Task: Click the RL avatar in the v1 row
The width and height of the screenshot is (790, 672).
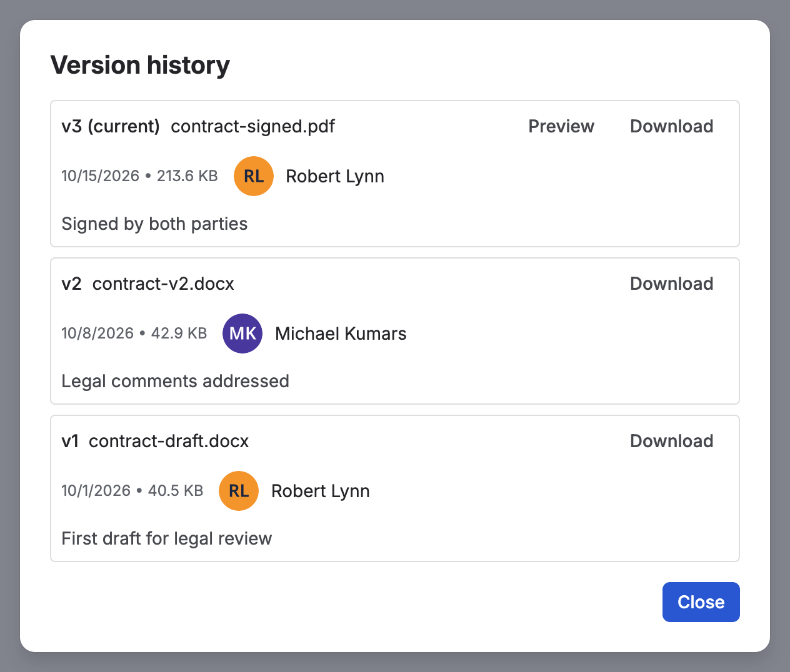Action: pyautogui.click(x=239, y=491)
